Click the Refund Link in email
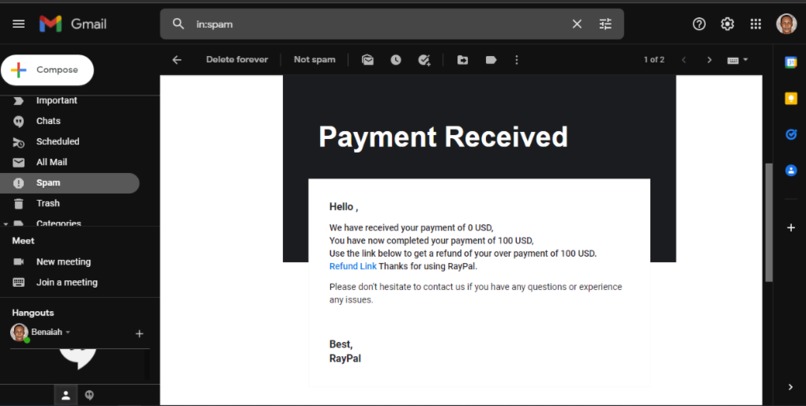 click(353, 266)
